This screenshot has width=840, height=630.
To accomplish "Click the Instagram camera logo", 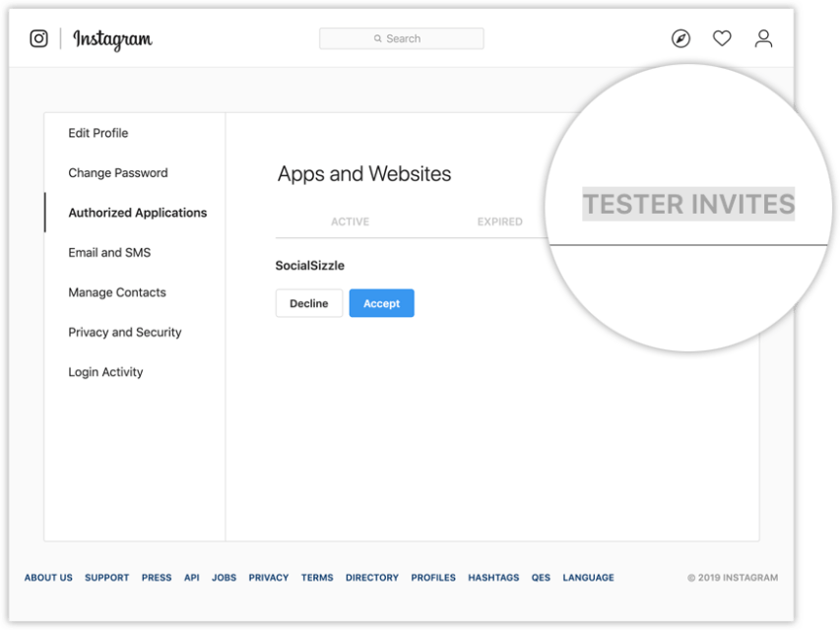I will pyautogui.click(x=37, y=37).
